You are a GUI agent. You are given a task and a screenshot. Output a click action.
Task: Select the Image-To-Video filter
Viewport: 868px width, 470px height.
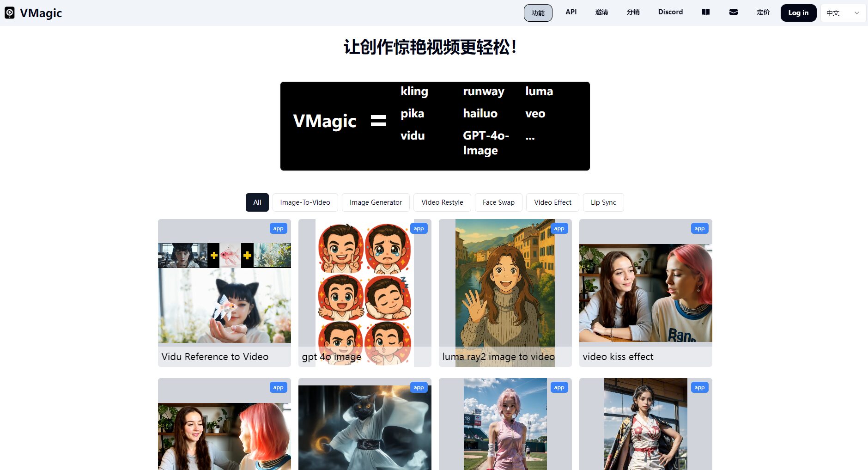point(305,202)
